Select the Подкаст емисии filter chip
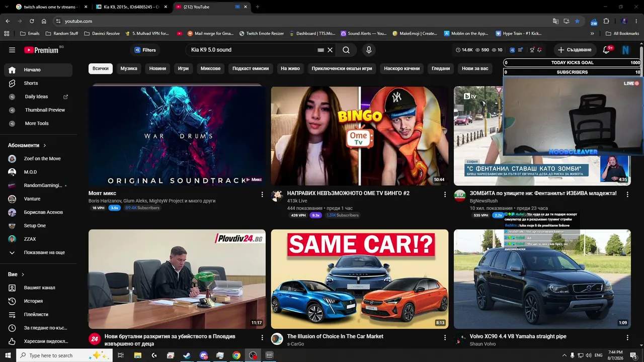Image resolution: width=644 pixels, height=362 pixels. tap(251, 68)
